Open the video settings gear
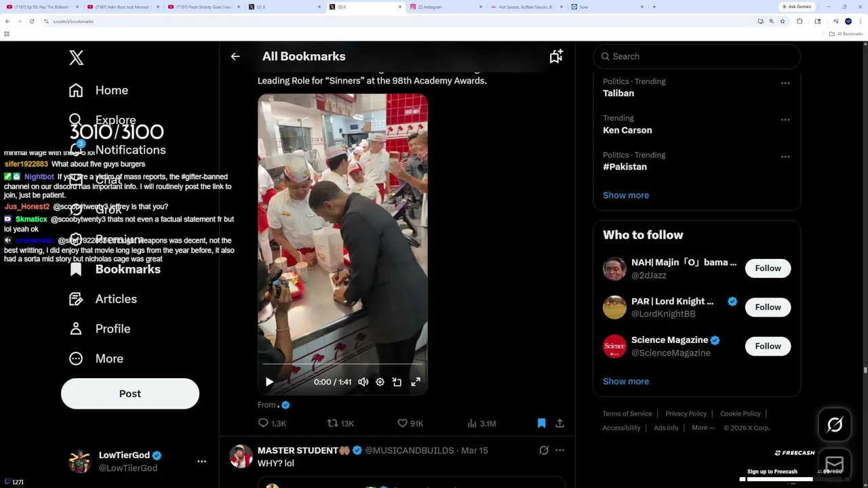Viewport: 868px width, 488px height. [380, 382]
